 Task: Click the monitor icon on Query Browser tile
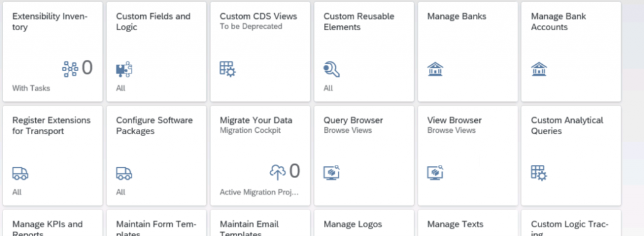tap(331, 172)
